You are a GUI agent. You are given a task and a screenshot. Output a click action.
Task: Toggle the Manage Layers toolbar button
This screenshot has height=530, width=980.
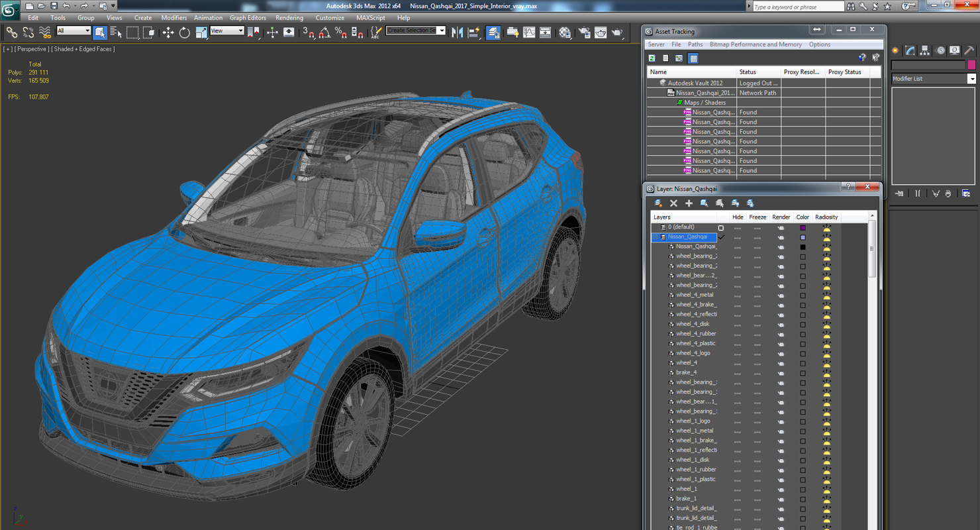493,32
